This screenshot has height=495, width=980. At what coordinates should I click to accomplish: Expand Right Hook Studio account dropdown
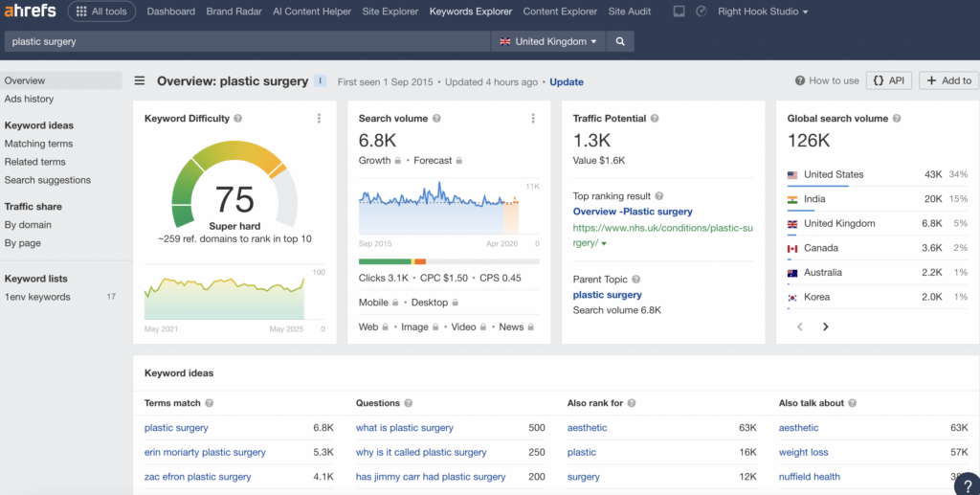(763, 11)
